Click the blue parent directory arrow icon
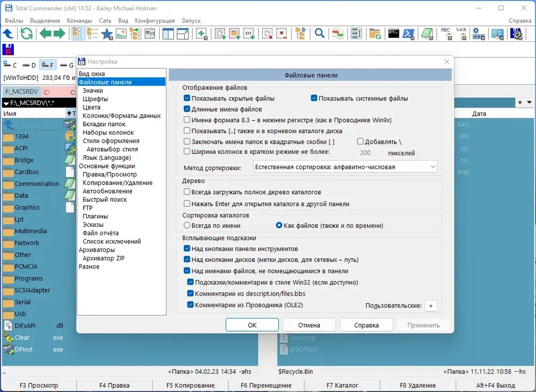This screenshot has height=392, width=536. (8, 34)
